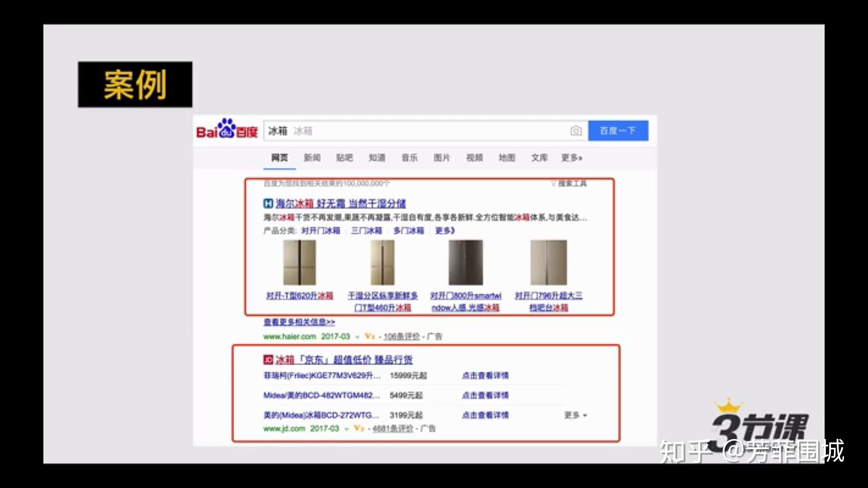Click 点击查看详情 for 3199元 item
The height and width of the screenshot is (488, 868).
coord(485,415)
